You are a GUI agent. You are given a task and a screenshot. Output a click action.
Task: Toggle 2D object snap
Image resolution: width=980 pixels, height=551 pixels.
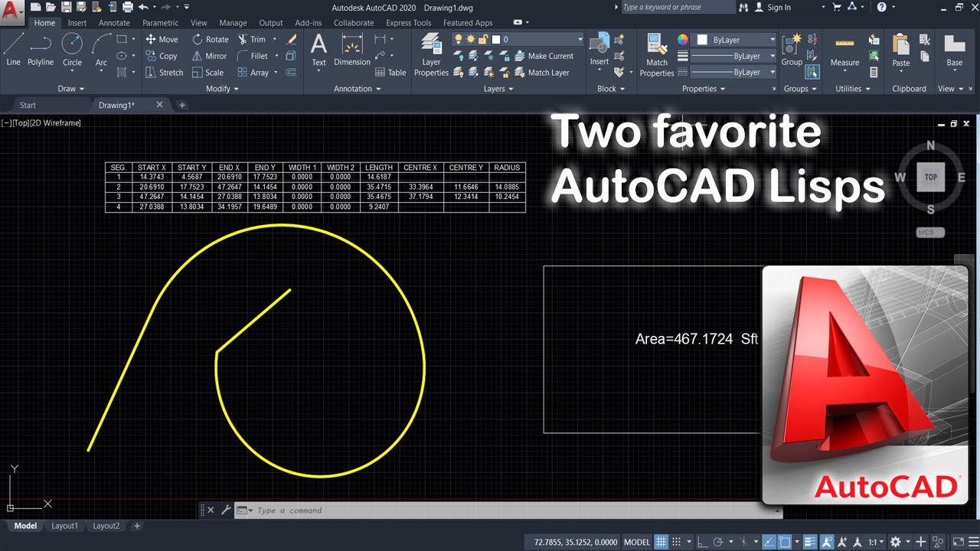(785, 542)
